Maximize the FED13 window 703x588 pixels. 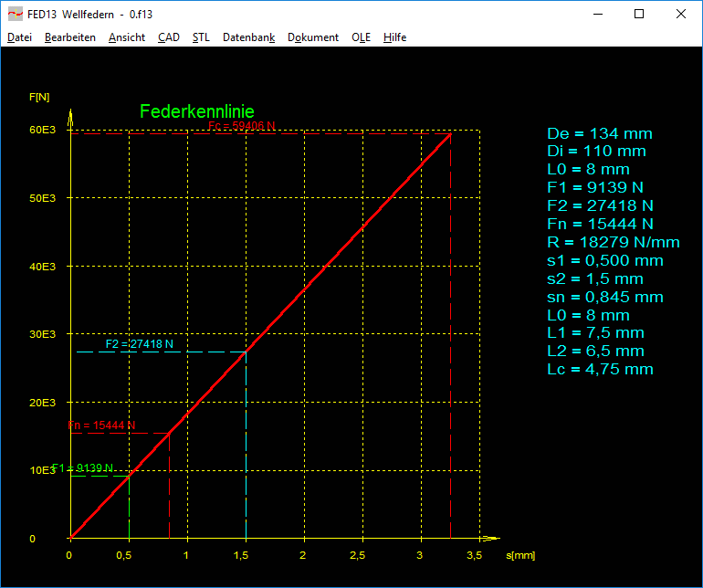pyautogui.click(x=639, y=15)
